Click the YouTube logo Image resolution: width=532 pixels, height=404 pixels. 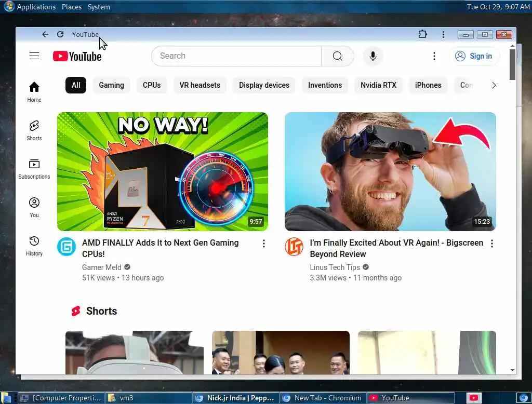pyautogui.click(x=77, y=56)
